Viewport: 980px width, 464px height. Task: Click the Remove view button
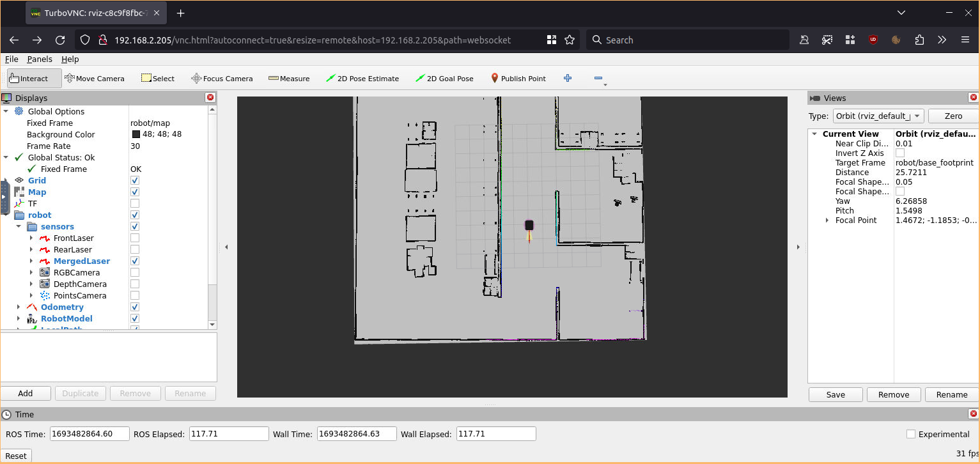point(894,394)
